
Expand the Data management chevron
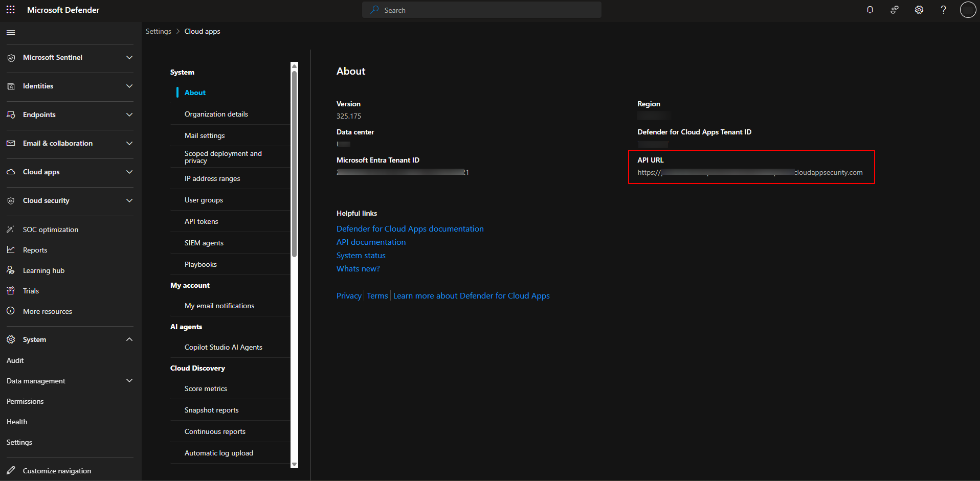(129, 380)
